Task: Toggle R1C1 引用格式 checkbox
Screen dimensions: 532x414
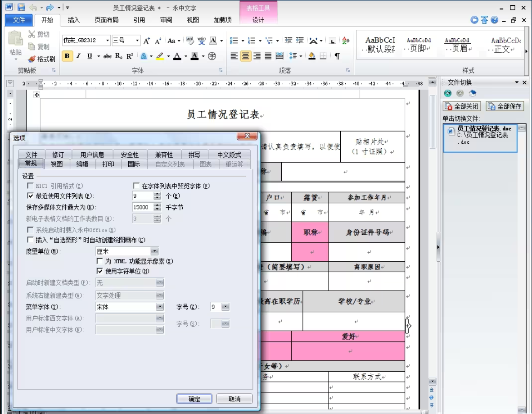Action: pyautogui.click(x=31, y=186)
